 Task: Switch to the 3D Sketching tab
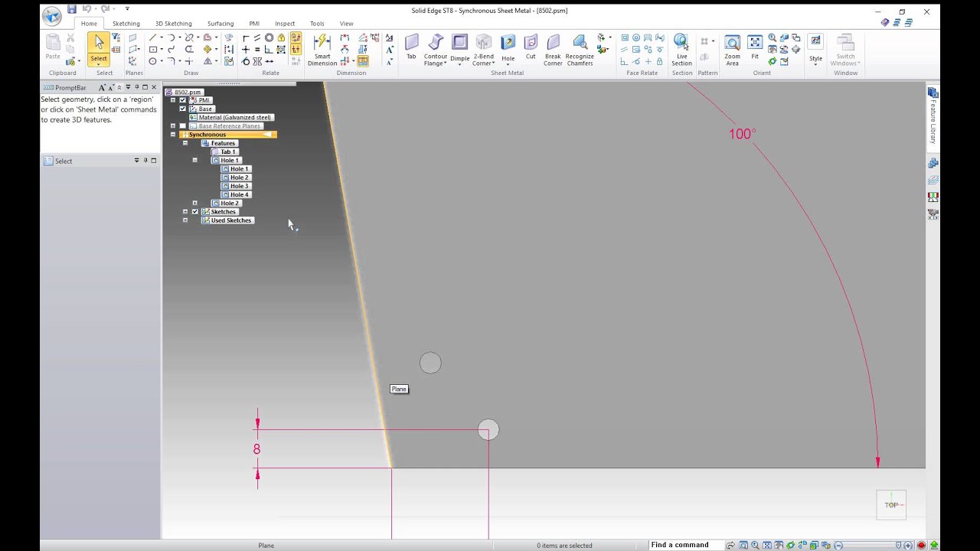[174, 24]
